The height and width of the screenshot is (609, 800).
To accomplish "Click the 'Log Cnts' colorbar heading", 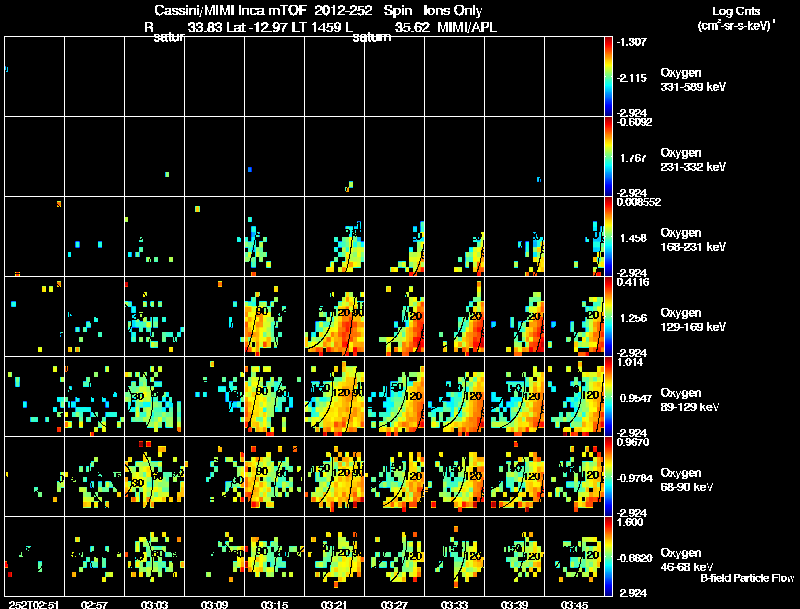I will [735, 11].
